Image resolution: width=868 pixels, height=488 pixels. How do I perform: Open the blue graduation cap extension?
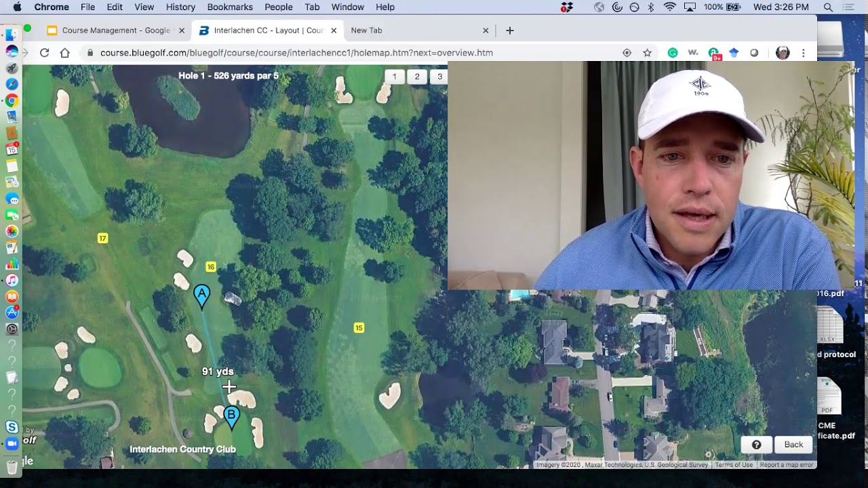[734, 53]
